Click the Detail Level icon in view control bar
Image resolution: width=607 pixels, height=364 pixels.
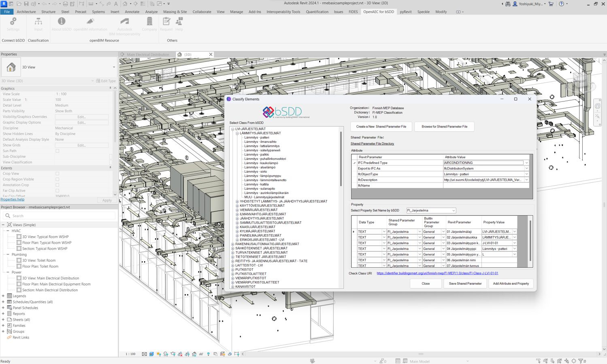pyautogui.click(x=144, y=354)
